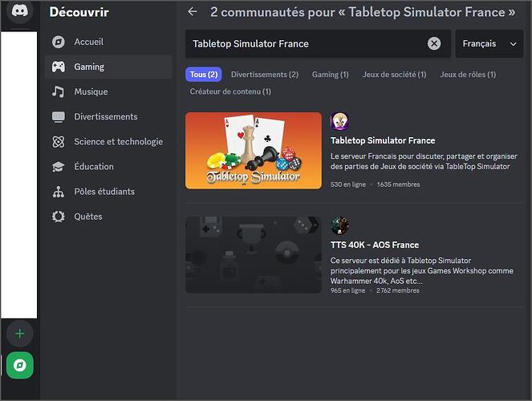Click the '2762 membres' text
The width and height of the screenshot is (532, 401).
click(398, 290)
